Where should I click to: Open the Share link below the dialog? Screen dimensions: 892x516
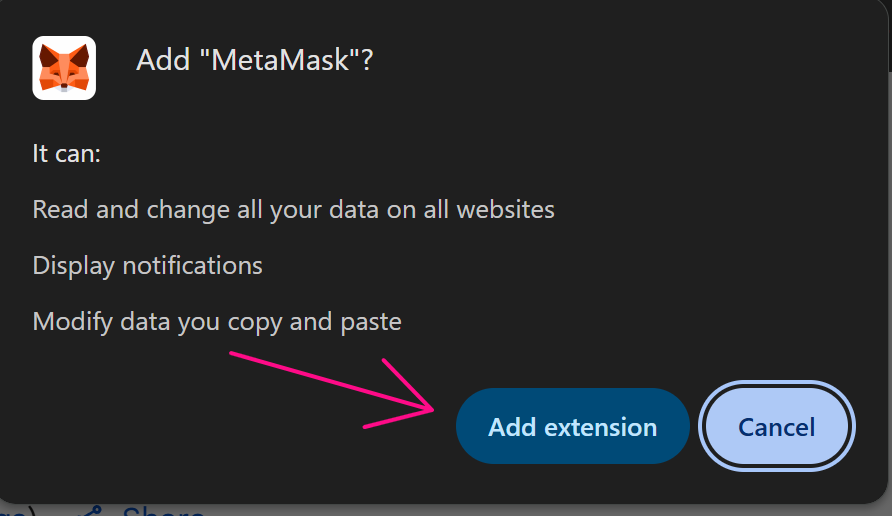(164, 511)
